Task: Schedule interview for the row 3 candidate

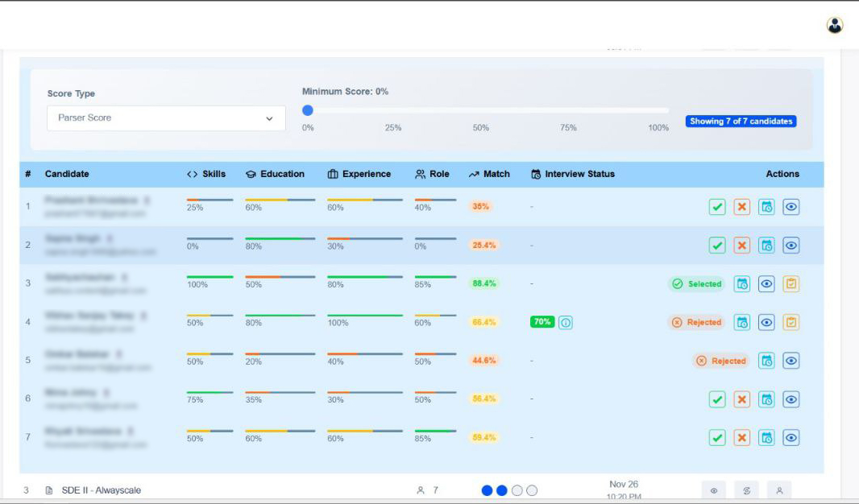Action: [742, 284]
